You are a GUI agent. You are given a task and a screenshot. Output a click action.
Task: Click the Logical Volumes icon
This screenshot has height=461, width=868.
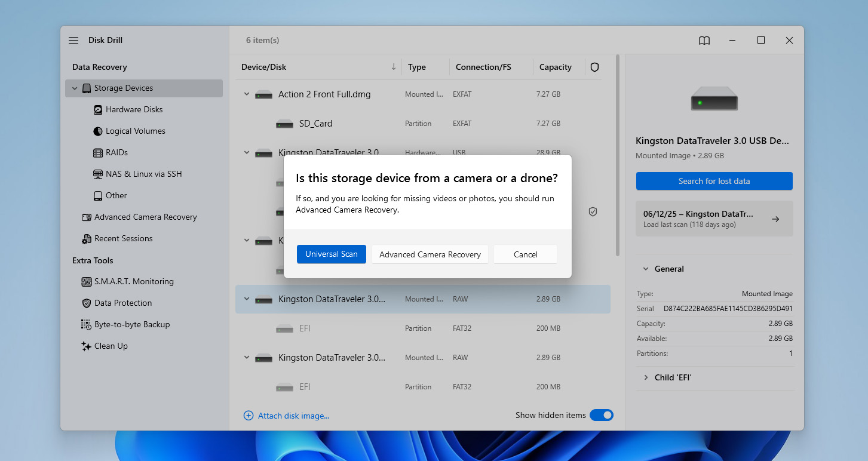98,131
